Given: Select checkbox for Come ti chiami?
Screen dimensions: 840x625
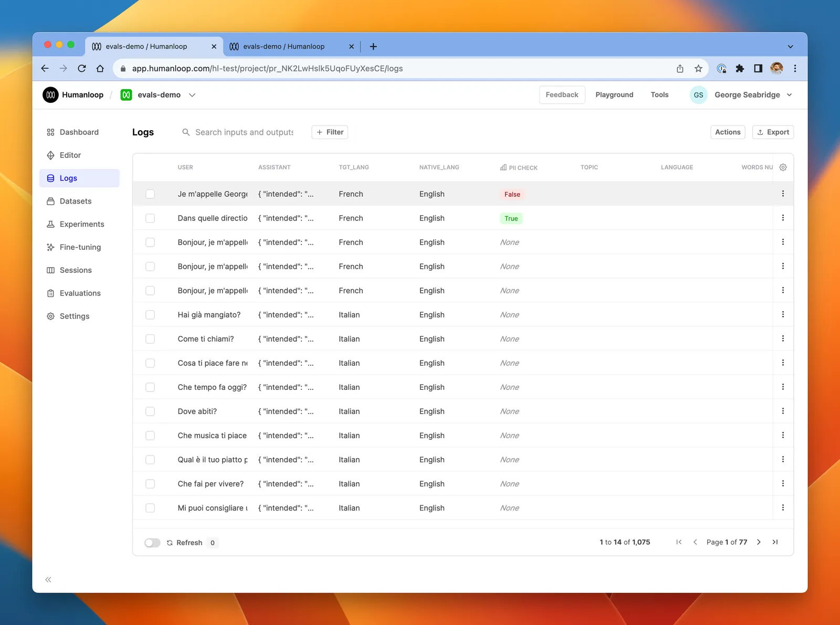Looking at the screenshot, I should tap(150, 339).
